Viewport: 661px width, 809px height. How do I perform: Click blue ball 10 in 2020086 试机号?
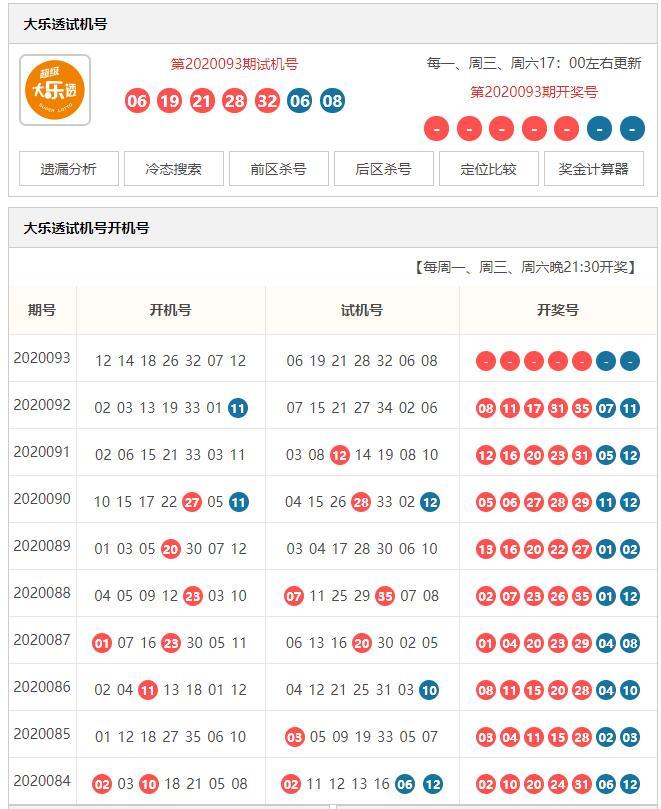(429, 690)
